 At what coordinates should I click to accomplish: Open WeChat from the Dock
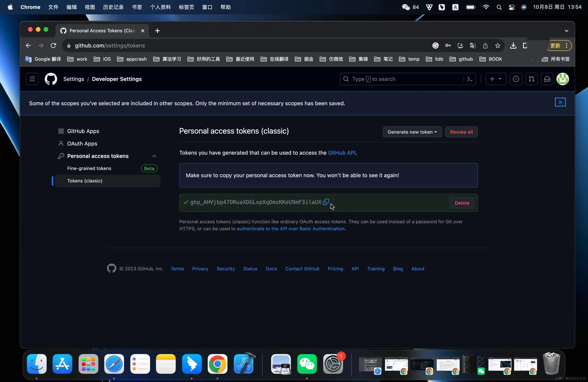pos(307,364)
